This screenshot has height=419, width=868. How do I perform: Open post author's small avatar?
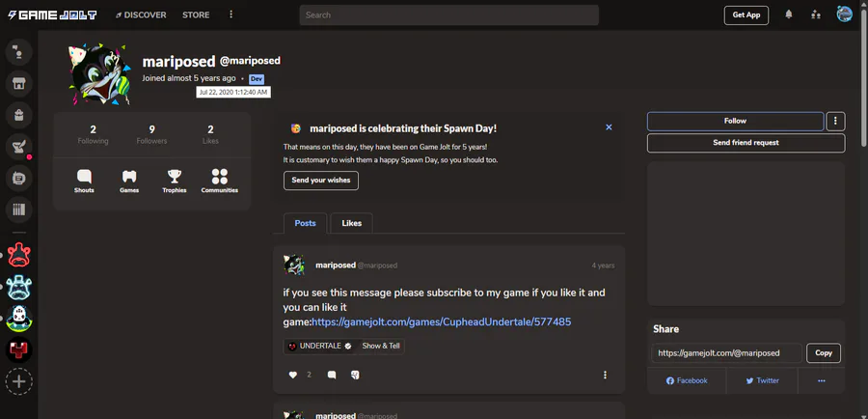(x=294, y=265)
